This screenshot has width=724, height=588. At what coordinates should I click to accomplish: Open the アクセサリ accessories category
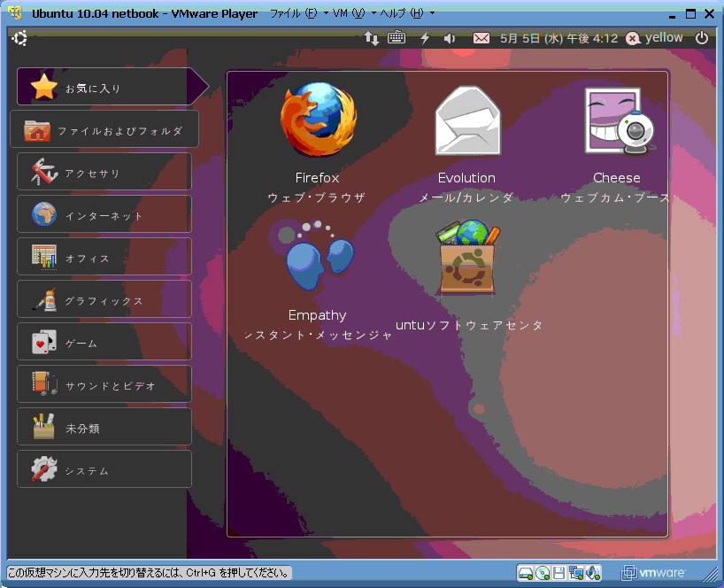point(104,172)
